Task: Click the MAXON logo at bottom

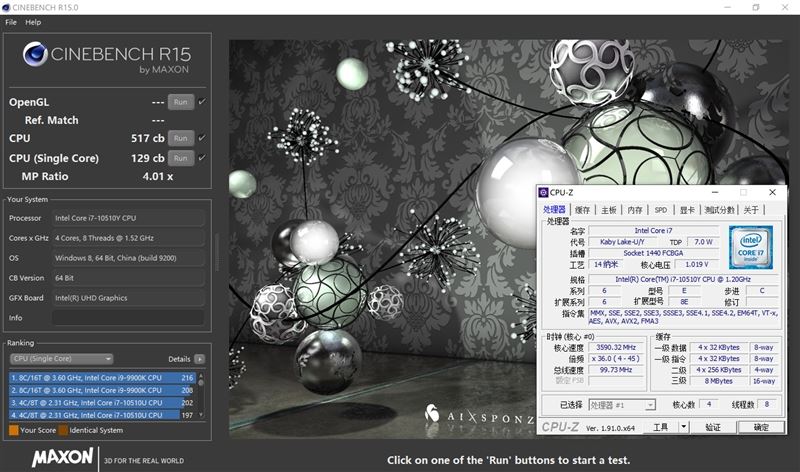Action: (63, 457)
